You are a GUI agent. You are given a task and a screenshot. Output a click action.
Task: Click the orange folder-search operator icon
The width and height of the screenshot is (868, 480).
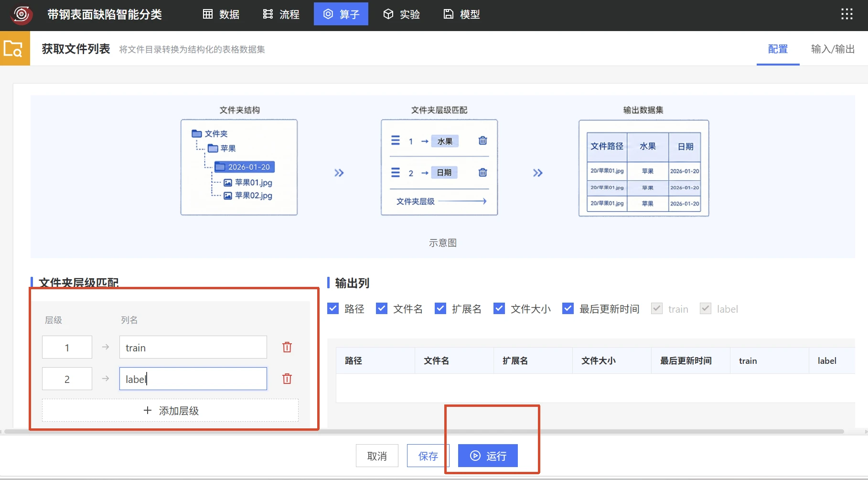point(14,48)
